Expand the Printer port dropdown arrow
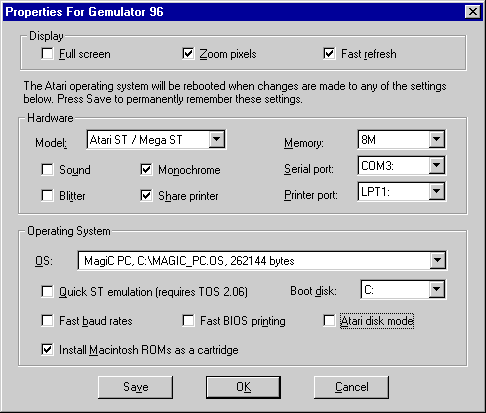The height and width of the screenshot is (413, 486). pos(437,191)
